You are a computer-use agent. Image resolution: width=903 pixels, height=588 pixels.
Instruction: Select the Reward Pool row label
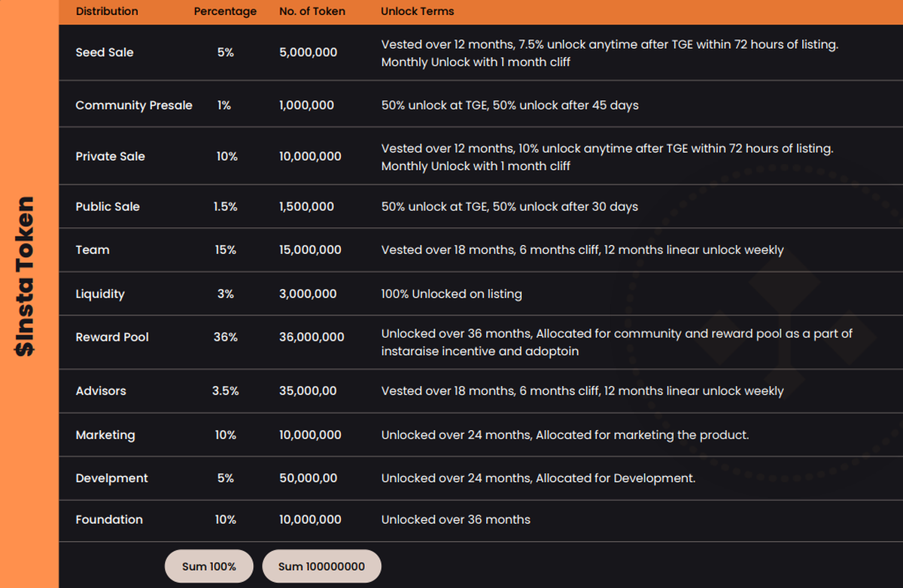(112, 337)
